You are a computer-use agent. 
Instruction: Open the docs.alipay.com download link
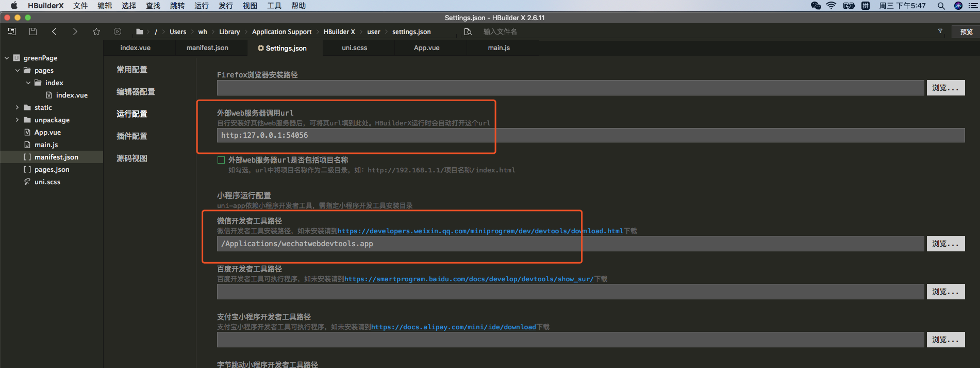454,327
